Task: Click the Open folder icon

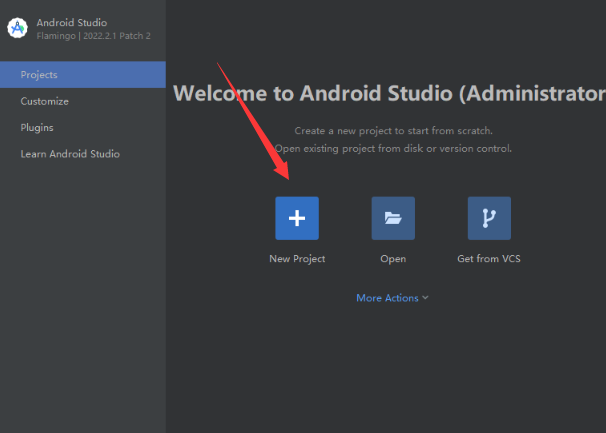Action: click(x=393, y=218)
